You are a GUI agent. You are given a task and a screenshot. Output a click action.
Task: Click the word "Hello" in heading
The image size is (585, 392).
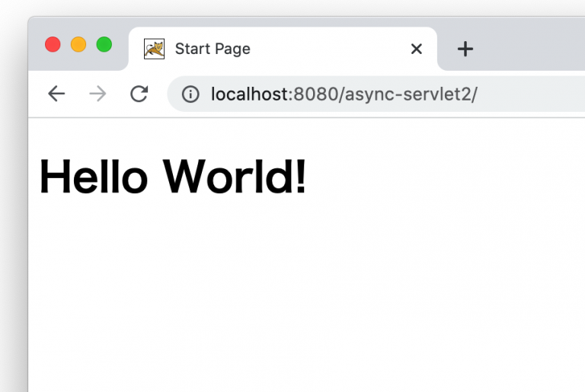93,177
